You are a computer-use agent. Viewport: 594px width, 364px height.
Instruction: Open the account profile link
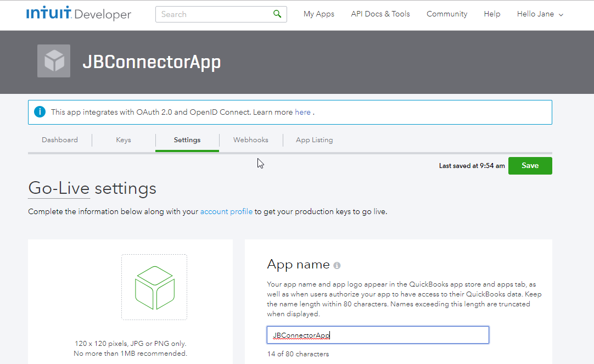pyautogui.click(x=226, y=211)
